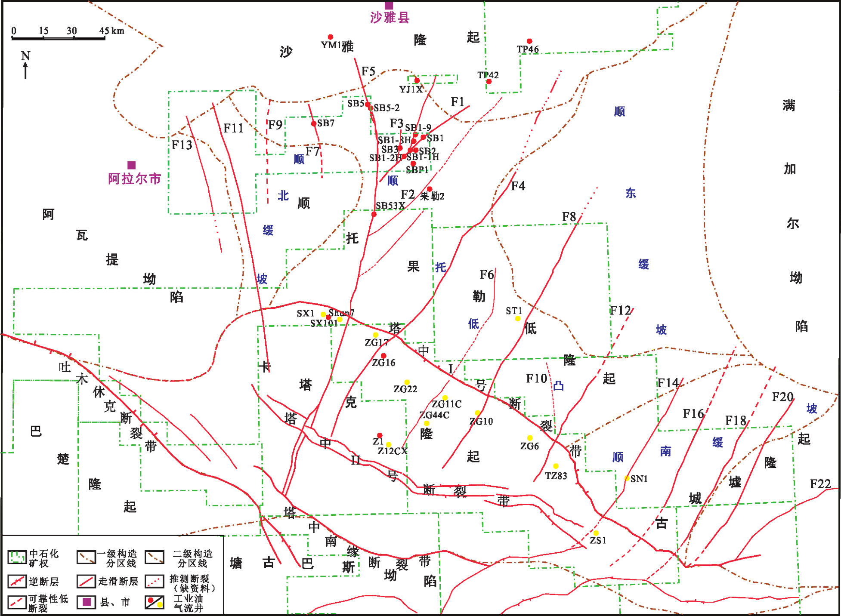Click the yellow well dot at TZ83

(x=556, y=466)
